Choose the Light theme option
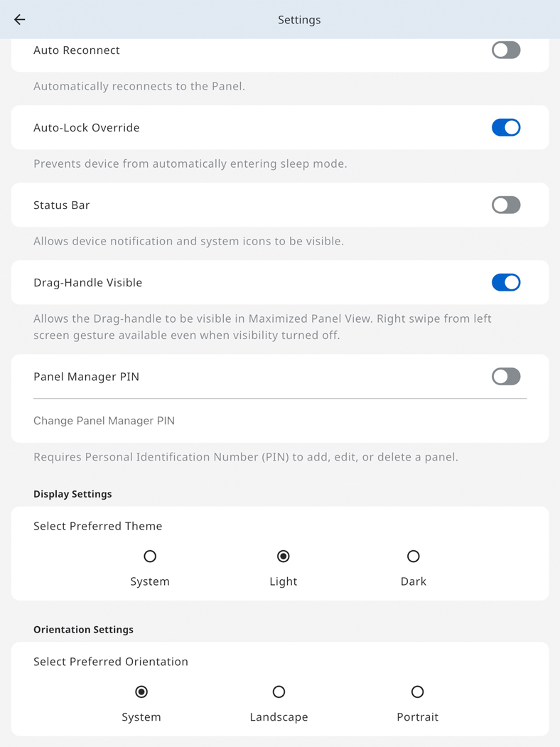This screenshot has width=560, height=747. coord(284,557)
